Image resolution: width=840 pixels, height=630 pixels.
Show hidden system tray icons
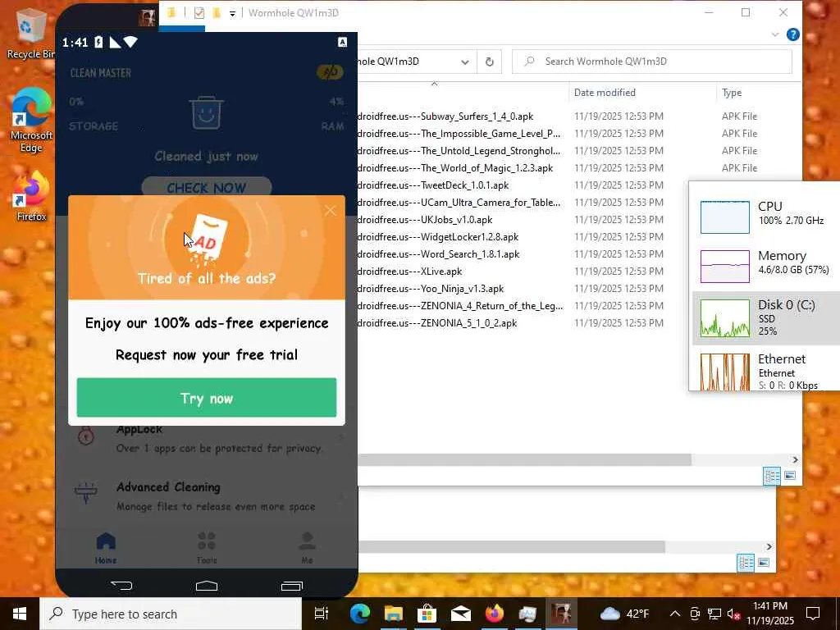pos(675,614)
